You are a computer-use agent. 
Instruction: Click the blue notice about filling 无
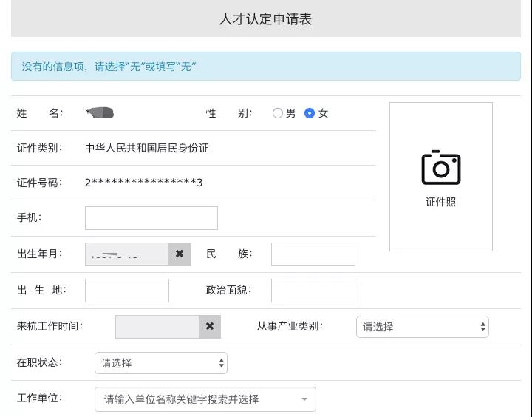coord(266,67)
